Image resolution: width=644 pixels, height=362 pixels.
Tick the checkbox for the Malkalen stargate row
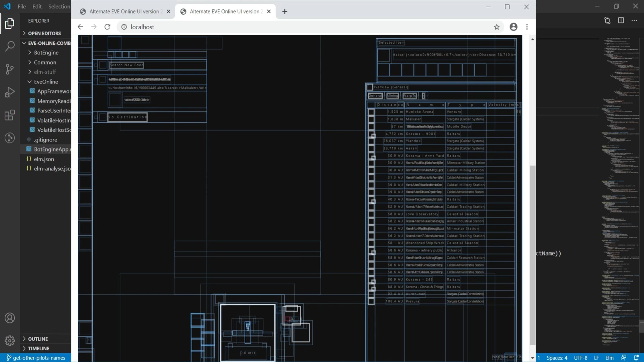point(371,119)
